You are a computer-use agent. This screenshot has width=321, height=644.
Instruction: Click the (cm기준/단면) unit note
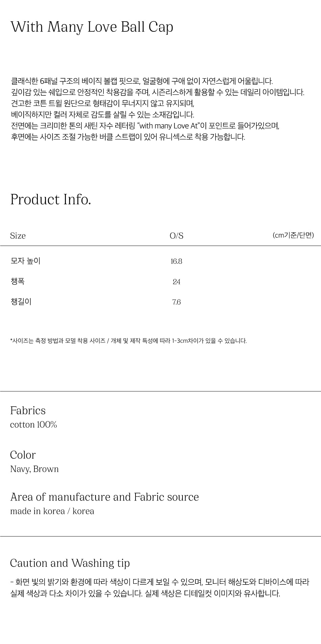click(x=293, y=235)
